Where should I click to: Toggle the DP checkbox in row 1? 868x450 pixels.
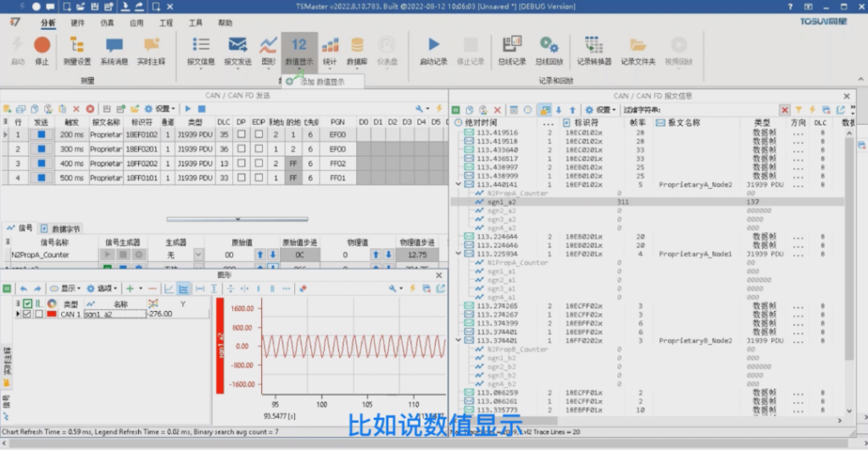click(x=242, y=135)
